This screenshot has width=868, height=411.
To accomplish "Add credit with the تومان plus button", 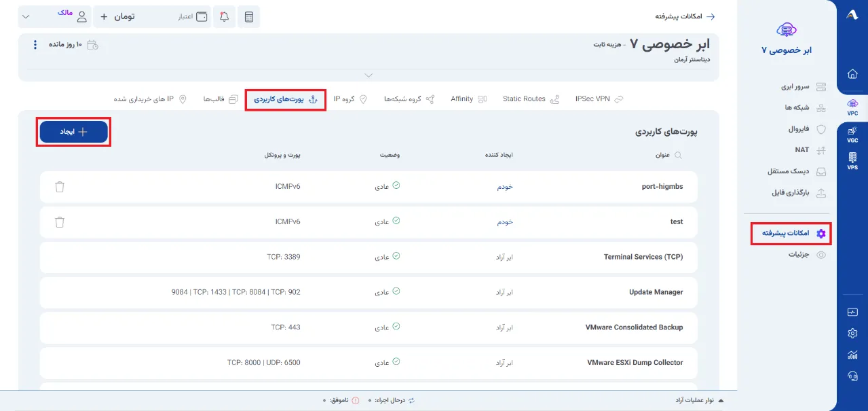I will [x=104, y=17].
